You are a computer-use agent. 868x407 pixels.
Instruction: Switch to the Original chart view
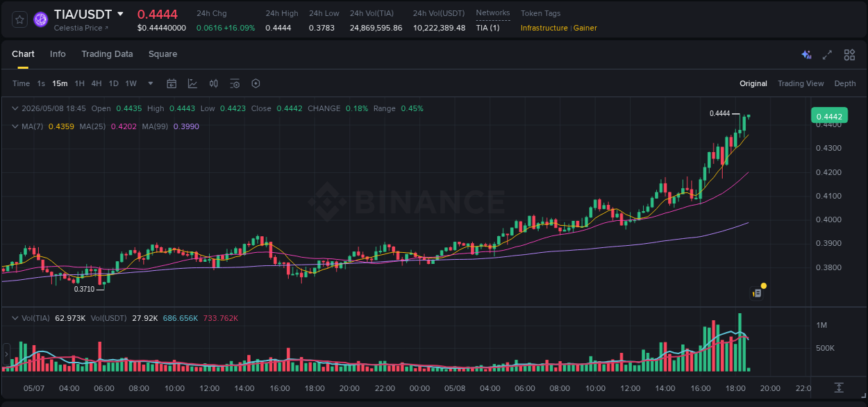(753, 83)
